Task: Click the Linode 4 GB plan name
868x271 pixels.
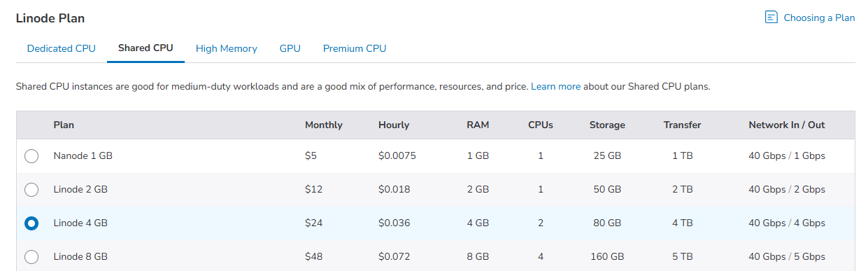Action: click(x=80, y=223)
